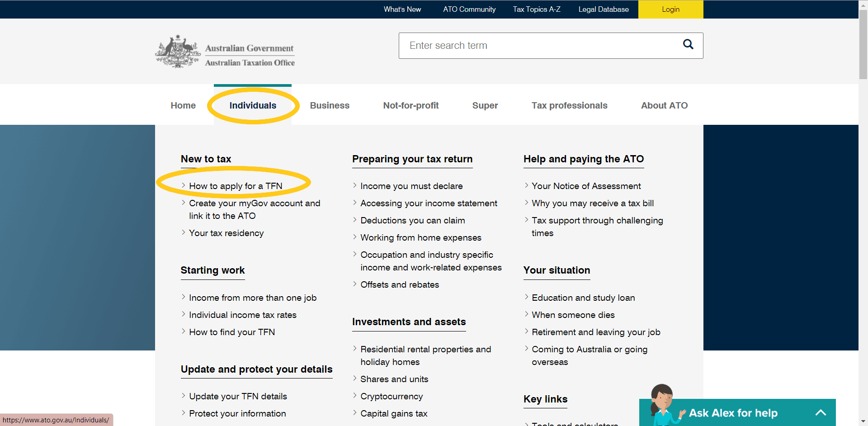This screenshot has height=426, width=868.
Task: Open What's New in the top bar
Action: coord(402,9)
